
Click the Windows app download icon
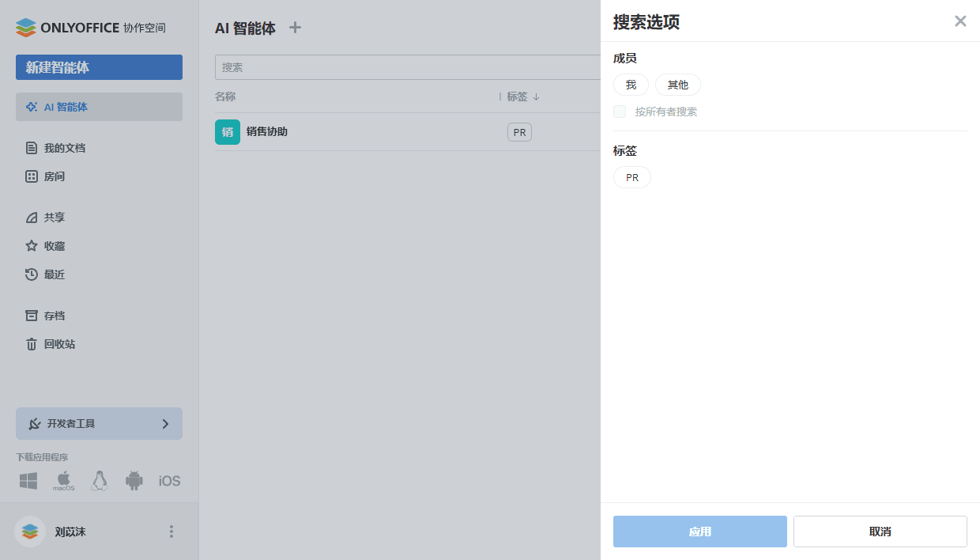click(28, 480)
